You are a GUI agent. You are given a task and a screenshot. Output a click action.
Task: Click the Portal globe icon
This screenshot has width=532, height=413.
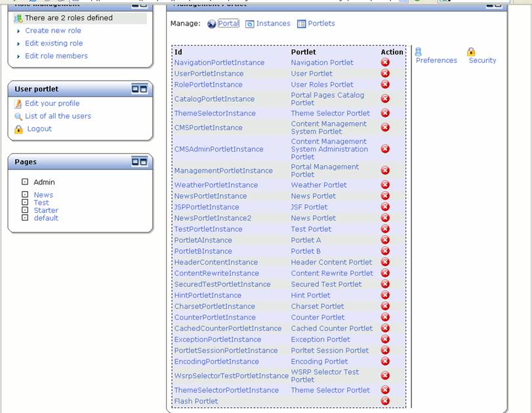[x=212, y=24]
